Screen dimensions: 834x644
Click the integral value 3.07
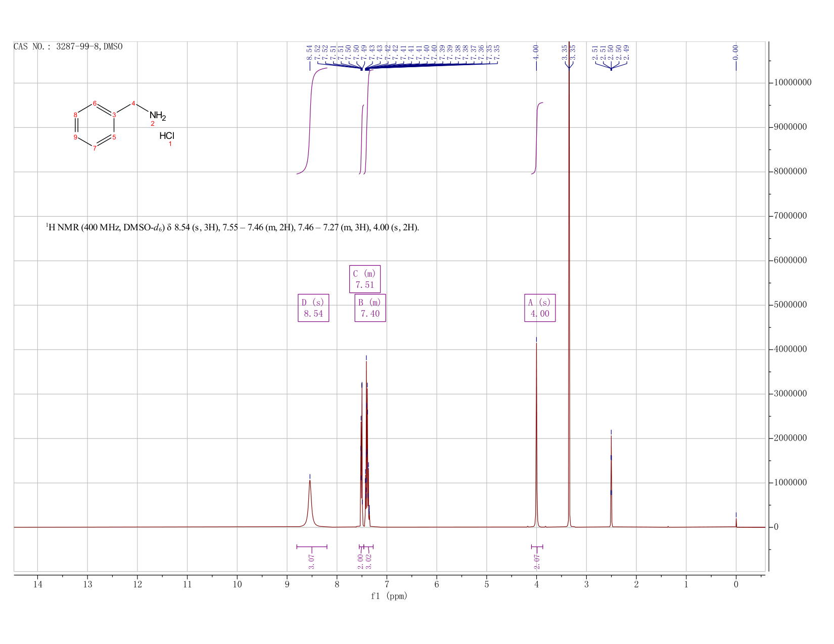click(x=312, y=561)
